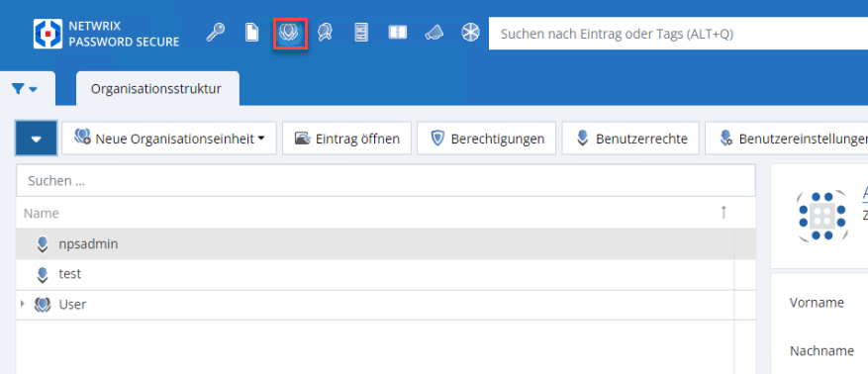868x374 pixels.
Task: Open the Applications wheel icon
Action: (x=470, y=34)
